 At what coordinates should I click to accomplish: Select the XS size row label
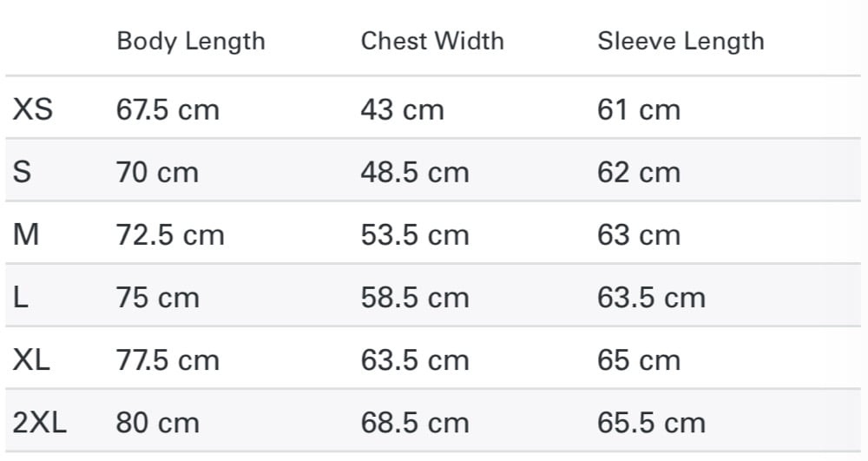33,109
